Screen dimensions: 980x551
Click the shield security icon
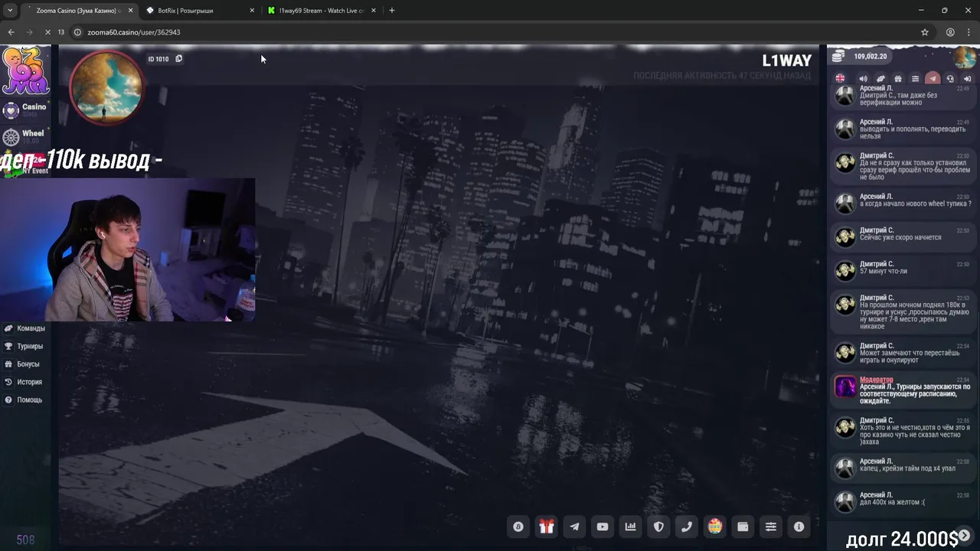click(658, 527)
